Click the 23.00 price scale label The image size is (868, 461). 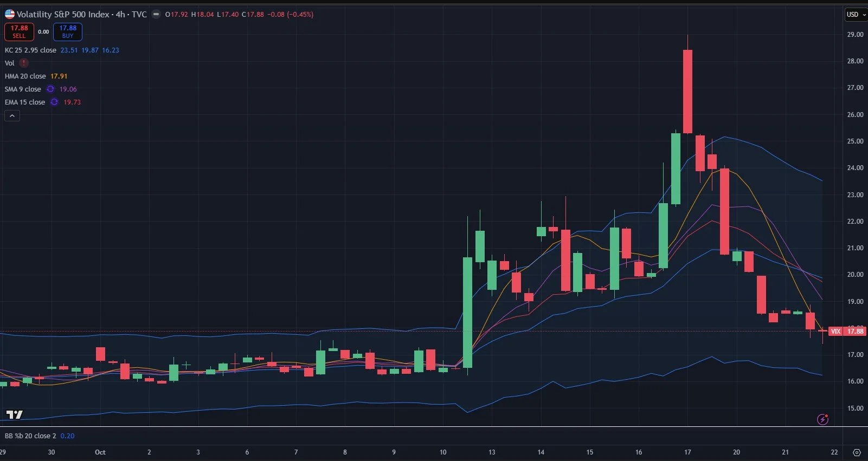856,194
